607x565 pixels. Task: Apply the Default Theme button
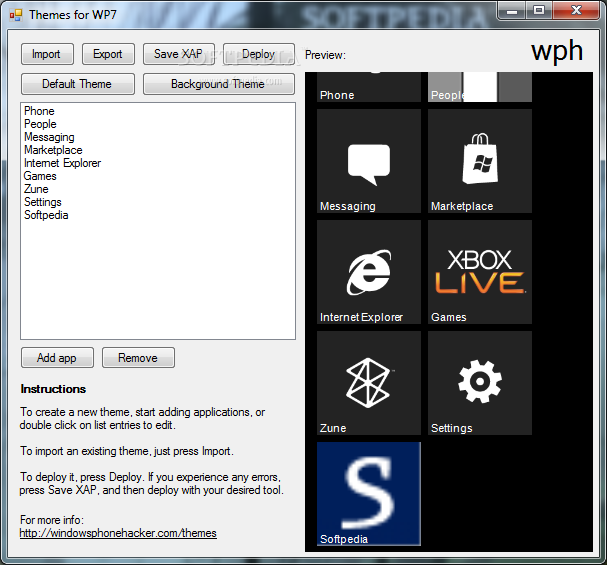click(x=77, y=84)
